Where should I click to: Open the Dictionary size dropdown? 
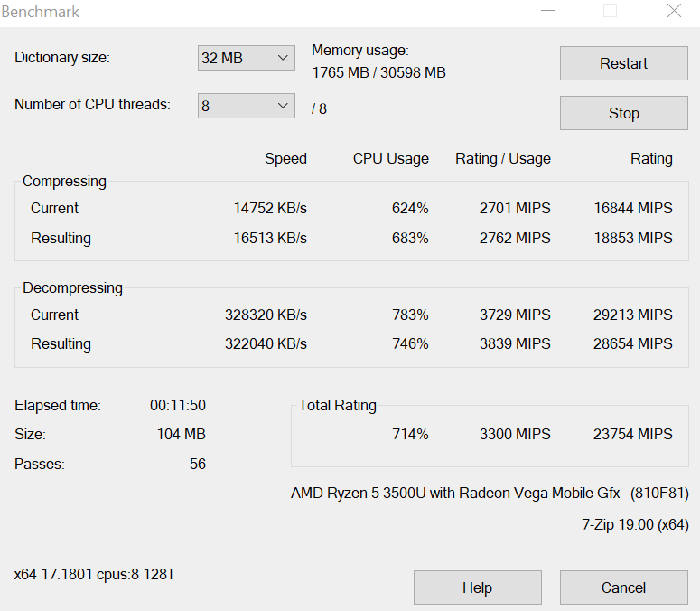pos(246,58)
